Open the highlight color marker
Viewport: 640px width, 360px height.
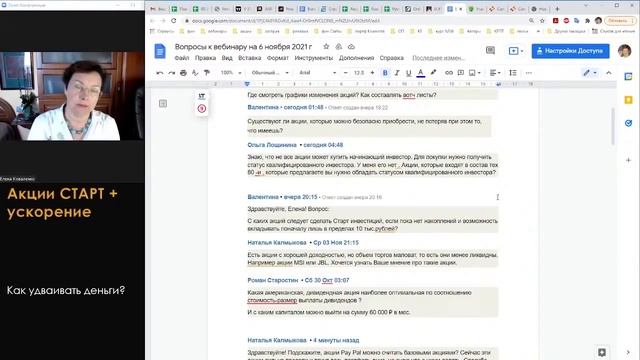pyautogui.click(x=433, y=73)
